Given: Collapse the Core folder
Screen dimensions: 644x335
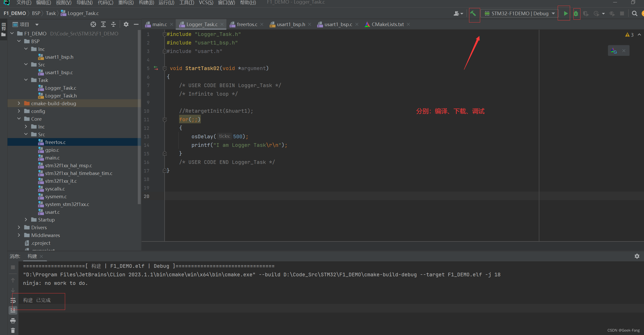Looking at the screenshot, I should coord(19,119).
